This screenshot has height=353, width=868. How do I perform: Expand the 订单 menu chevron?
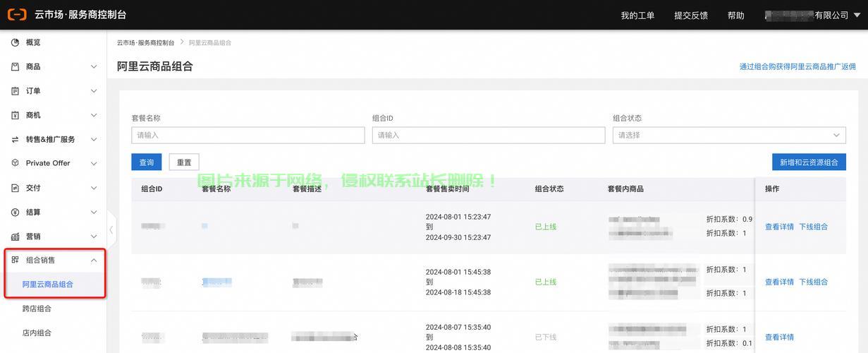[94, 91]
